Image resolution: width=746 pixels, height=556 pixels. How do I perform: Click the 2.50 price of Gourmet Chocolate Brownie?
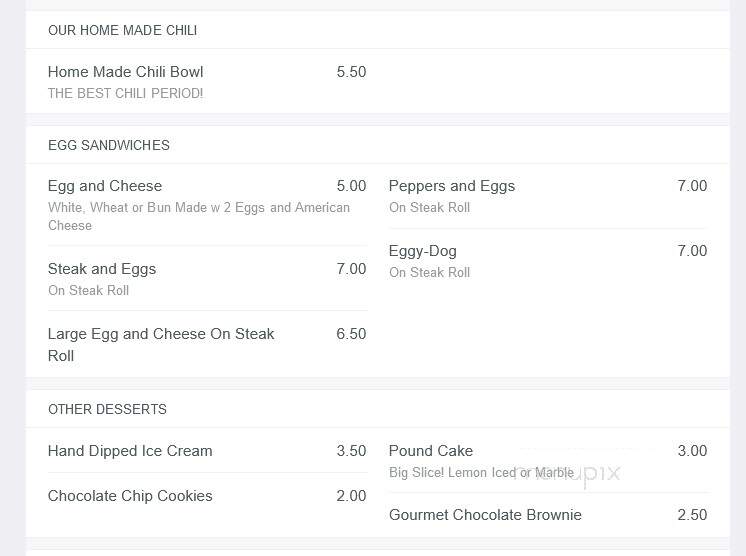click(x=692, y=515)
